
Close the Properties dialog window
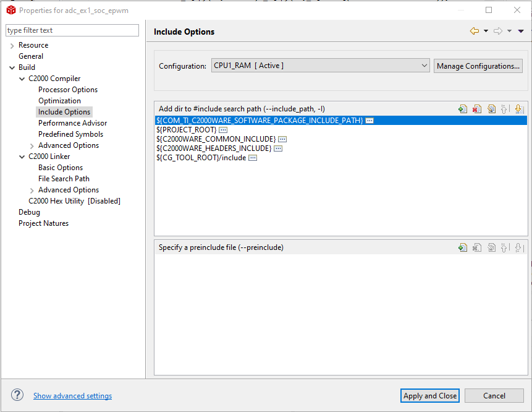click(517, 10)
